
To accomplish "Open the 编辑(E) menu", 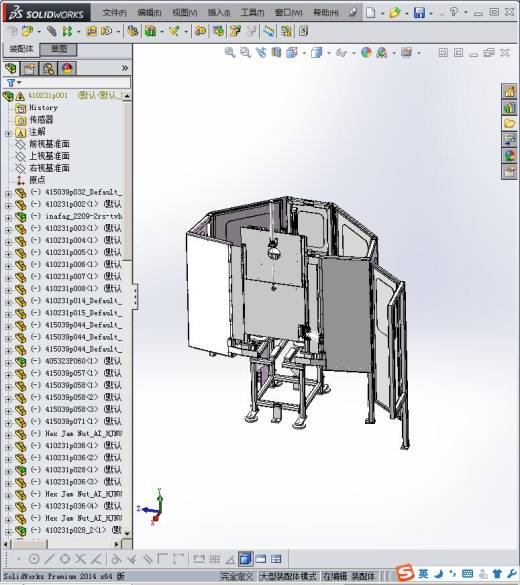I will coord(149,13).
